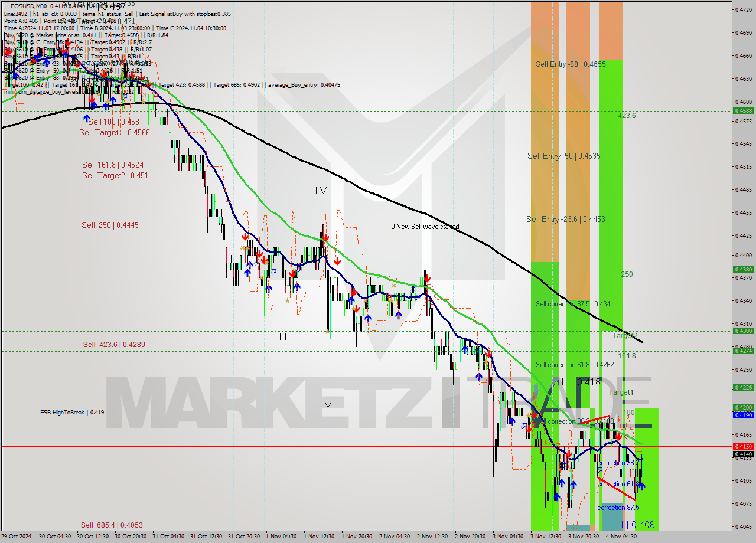Click the green 'Target2' label

624,336
